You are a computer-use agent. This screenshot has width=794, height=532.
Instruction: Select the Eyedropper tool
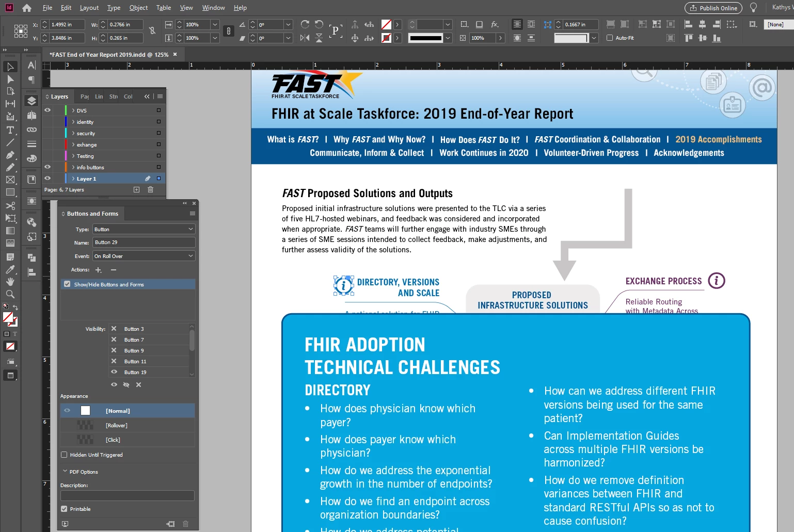click(10, 269)
